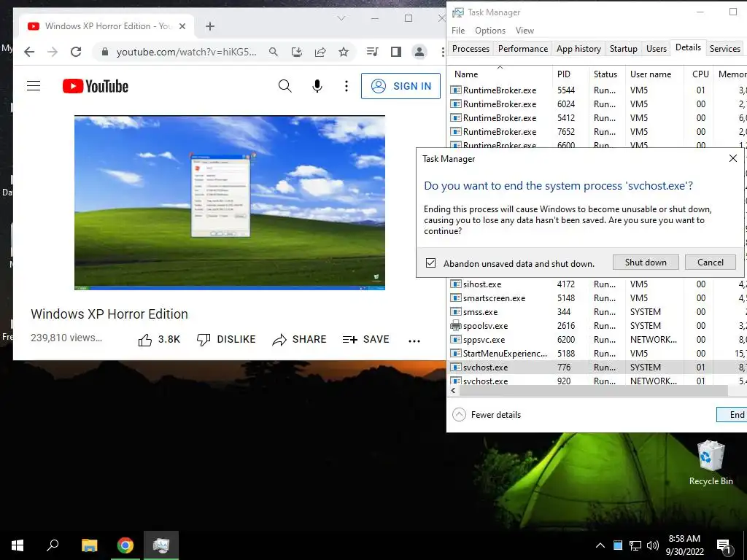The height and width of the screenshot is (560, 747).
Task: Reload the YouTube page
Action: coord(76,52)
